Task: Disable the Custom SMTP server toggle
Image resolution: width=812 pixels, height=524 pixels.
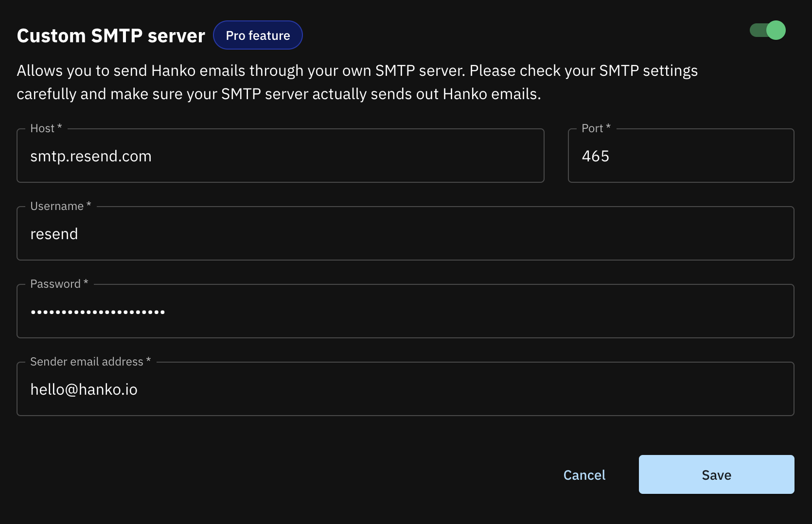Action: click(x=767, y=30)
